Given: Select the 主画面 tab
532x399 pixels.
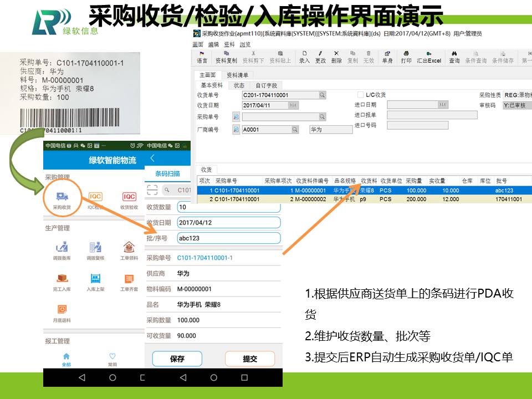Looking at the screenshot, I should 208,75.
